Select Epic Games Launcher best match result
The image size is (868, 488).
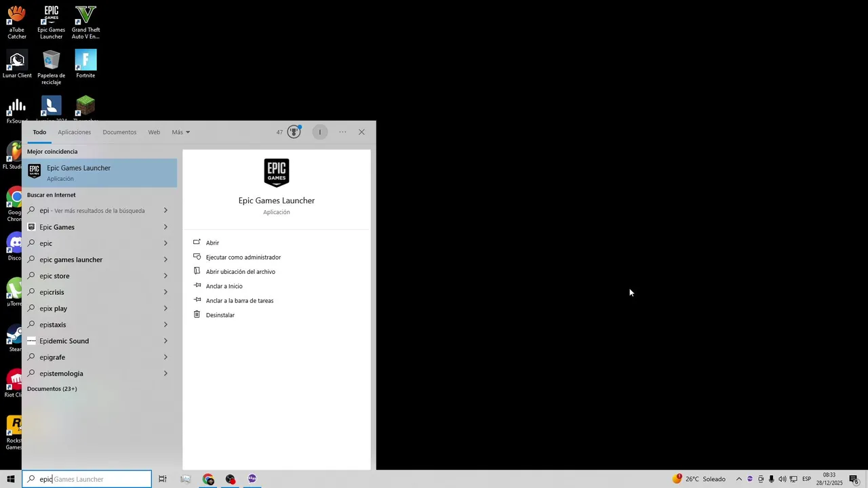click(100, 173)
